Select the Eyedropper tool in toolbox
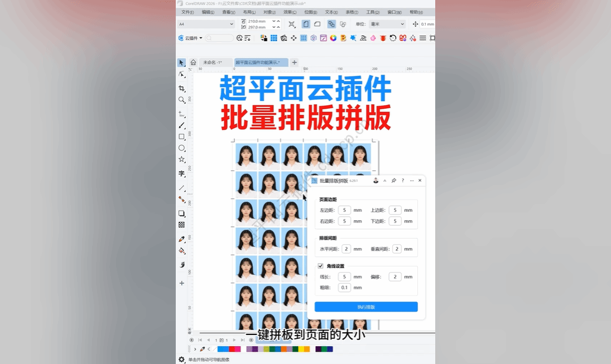 pos(181,239)
